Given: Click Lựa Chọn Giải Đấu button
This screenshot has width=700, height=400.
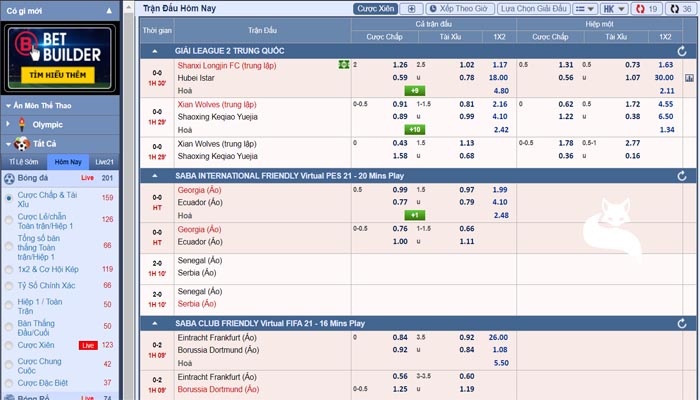Looking at the screenshot, I should click(533, 9).
